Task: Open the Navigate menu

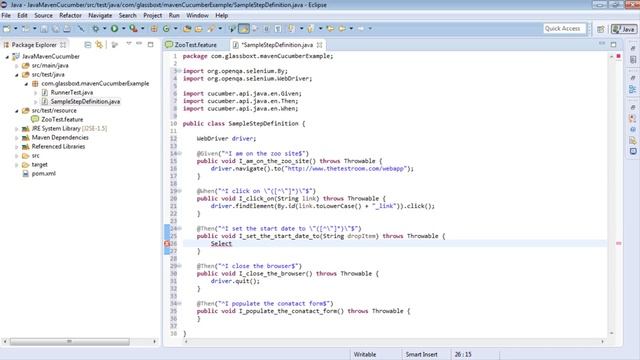Action: (x=100, y=16)
